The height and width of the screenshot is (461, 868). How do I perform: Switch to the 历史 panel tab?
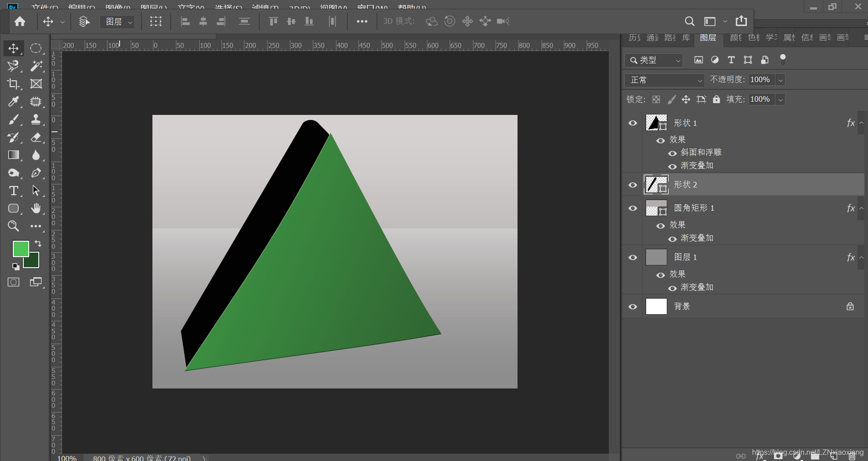(x=635, y=38)
